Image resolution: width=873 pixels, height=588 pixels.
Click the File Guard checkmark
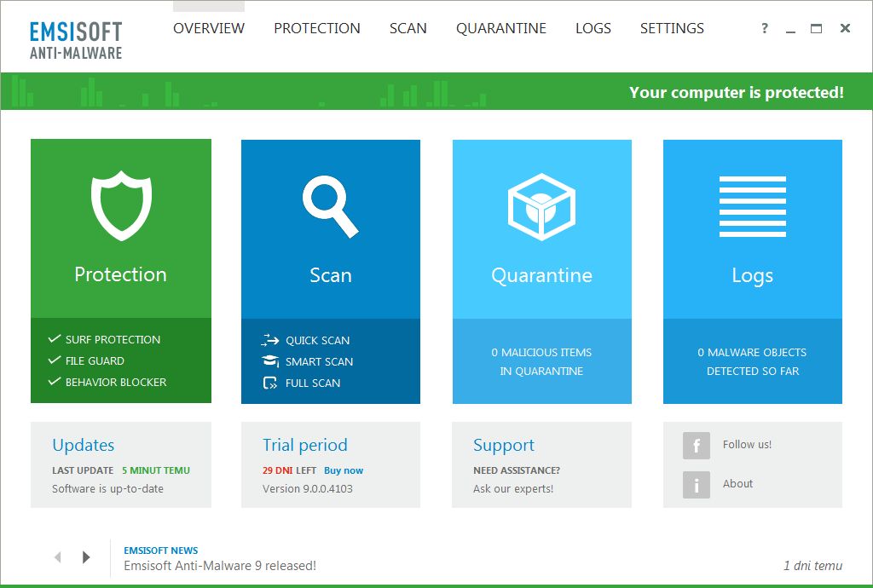(54, 360)
